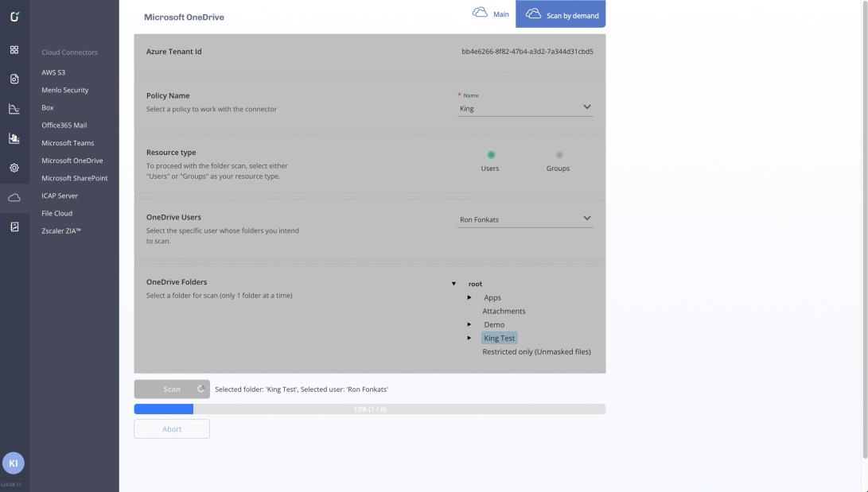Open AWS S3 connector
This screenshot has width=868, height=492.
pyautogui.click(x=53, y=72)
